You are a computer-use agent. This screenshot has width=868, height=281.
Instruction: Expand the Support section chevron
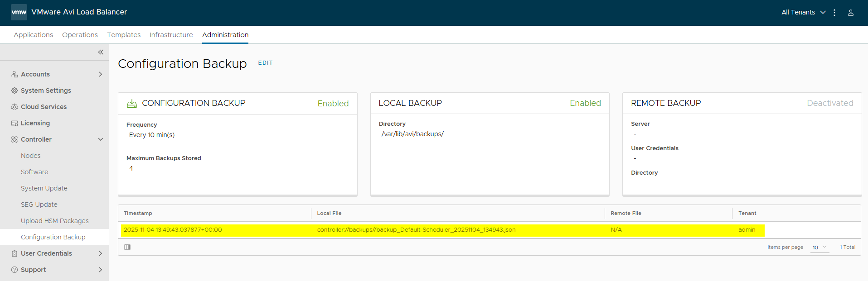(x=101, y=270)
